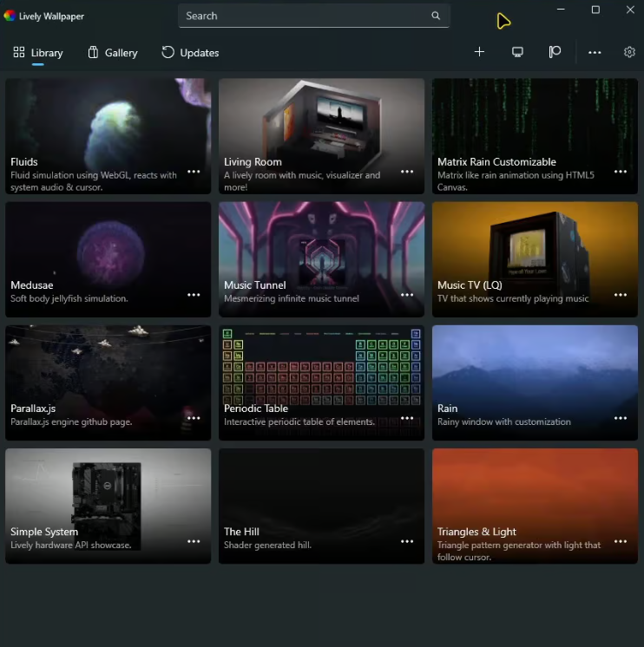Open the Settings gear icon

pyautogui.click(x=629, y=52)
